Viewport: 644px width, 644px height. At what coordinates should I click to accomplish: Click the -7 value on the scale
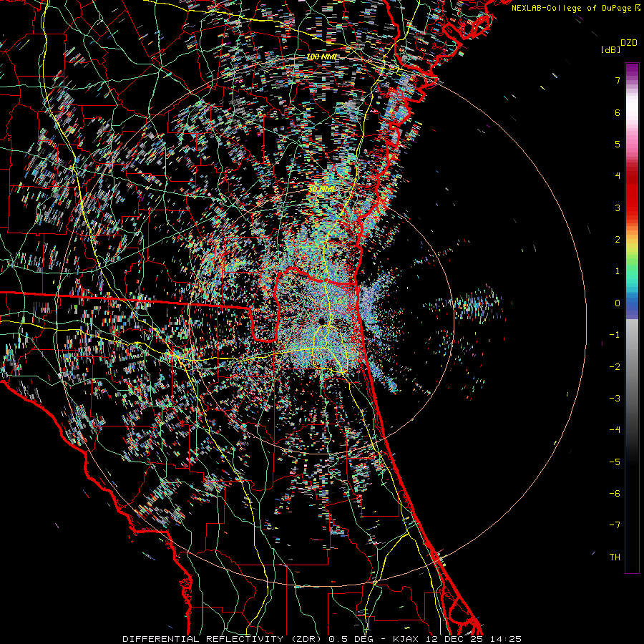[x=615, y=525]
